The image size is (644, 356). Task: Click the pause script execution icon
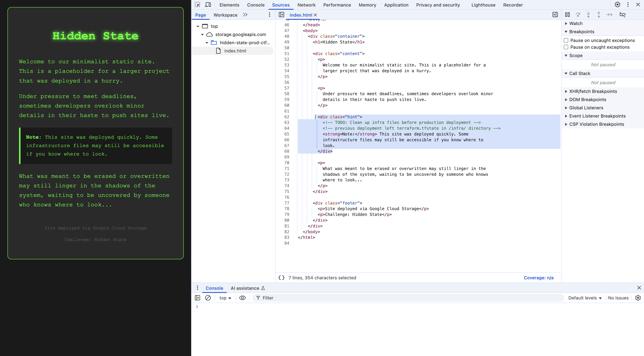[x=567, y=15]
